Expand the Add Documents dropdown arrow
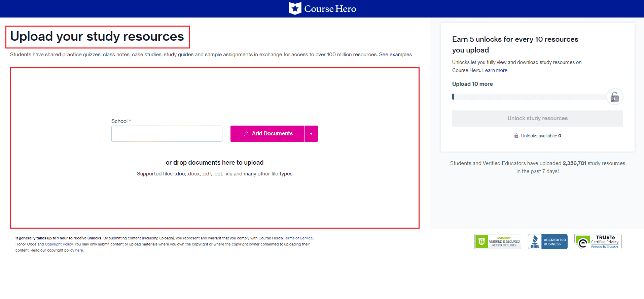This screenshot has width=644, height=299. tap(311, 134)
